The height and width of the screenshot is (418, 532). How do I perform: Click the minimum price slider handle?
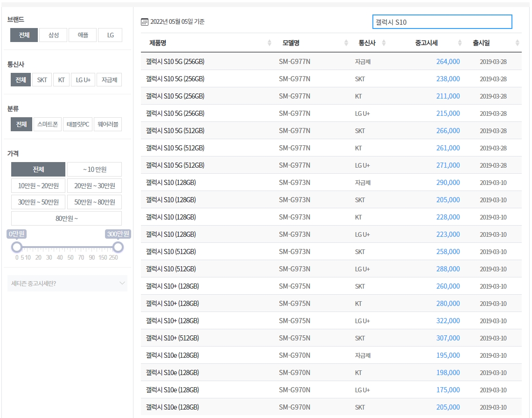pos(17,247)
